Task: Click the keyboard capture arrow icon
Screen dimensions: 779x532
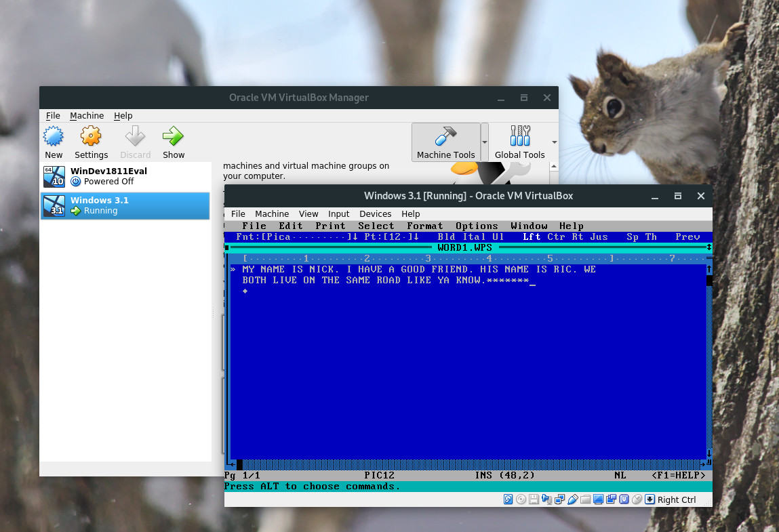Action: click(650, 499)
